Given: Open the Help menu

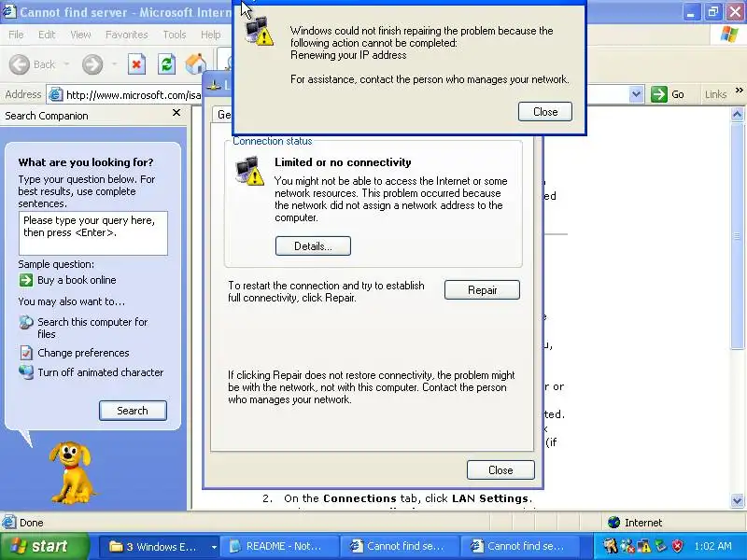Looking at the screenshot, I should point(211,35).
